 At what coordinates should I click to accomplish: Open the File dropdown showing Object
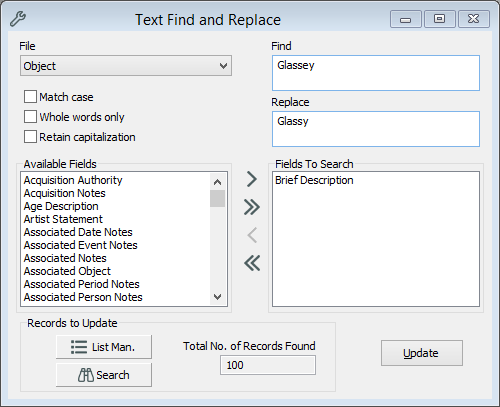coord(126,66)
